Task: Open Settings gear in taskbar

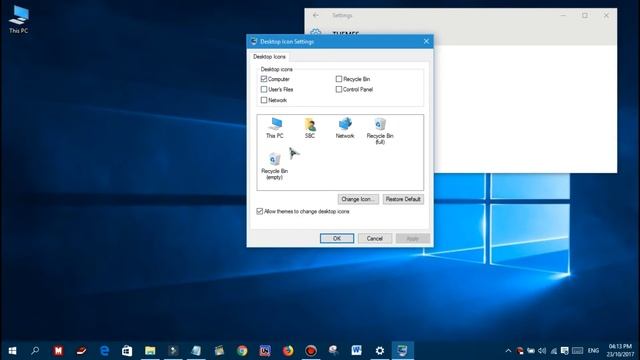Action: (x=380, y=351)
